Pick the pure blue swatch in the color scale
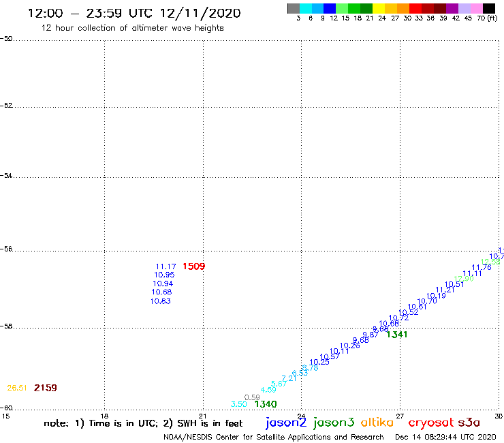504x443 pixels. 330,8
